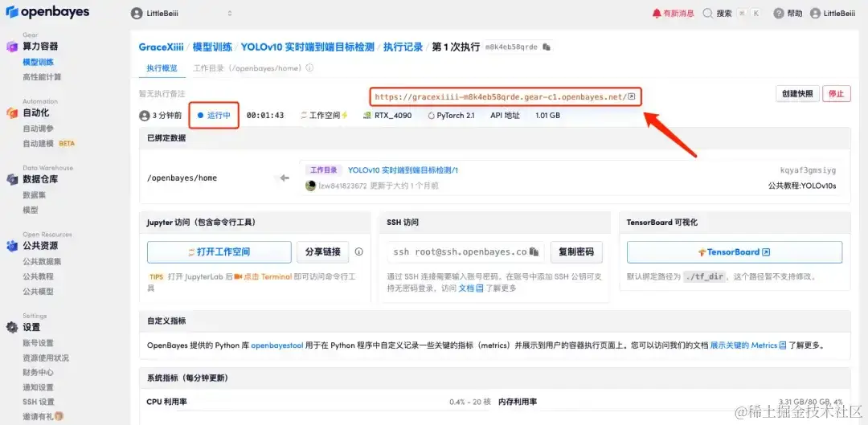
Task: Open 公共数据集 in the sidebar
Action: point(42,261)
